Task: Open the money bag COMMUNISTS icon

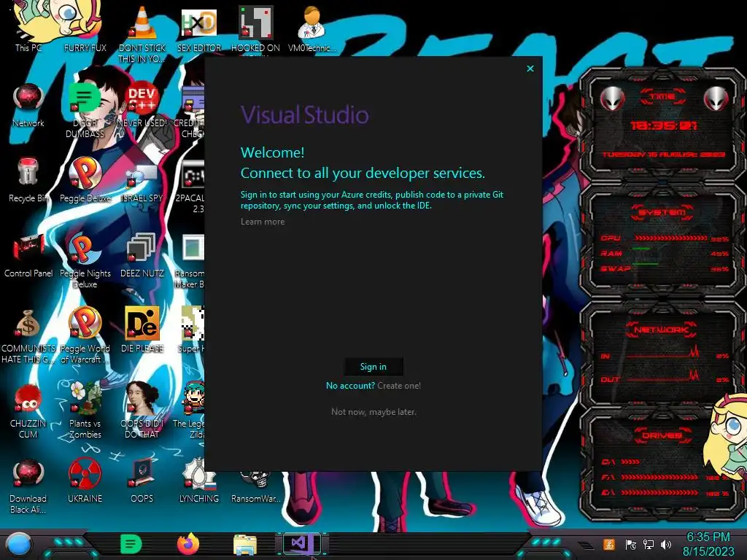Action: pyautogui.click(x=28, y=335)
